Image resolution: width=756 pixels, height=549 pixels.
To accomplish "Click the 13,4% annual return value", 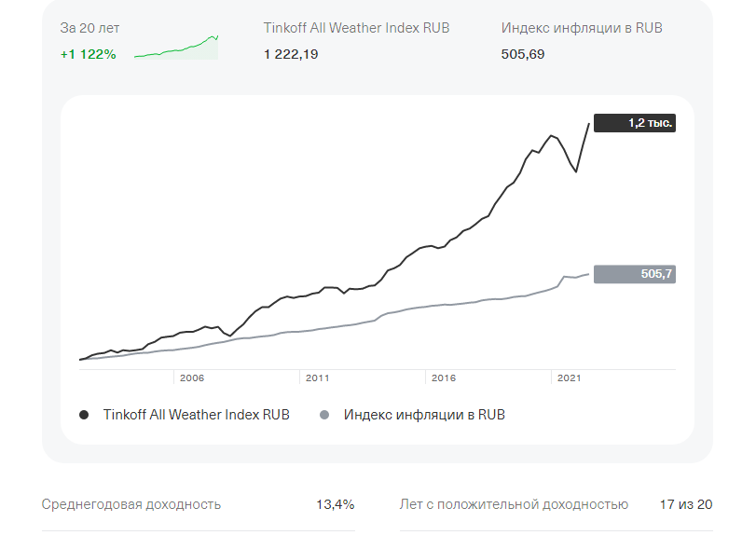I will coord(335,504).
